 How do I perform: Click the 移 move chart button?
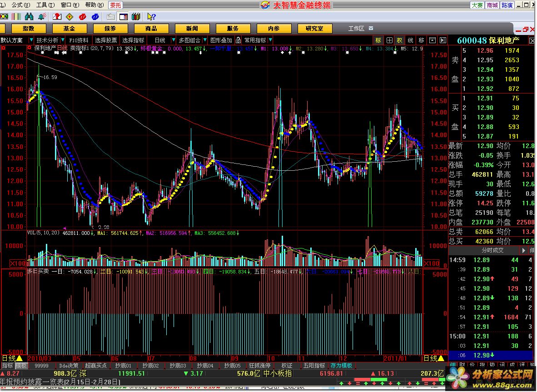tap(421, 40)
